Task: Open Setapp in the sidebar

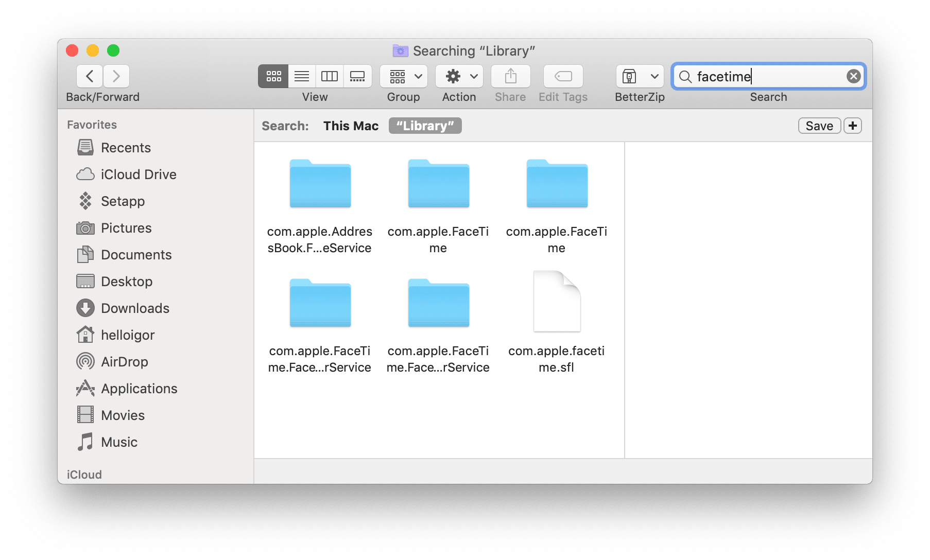Action: click(123, 201)
